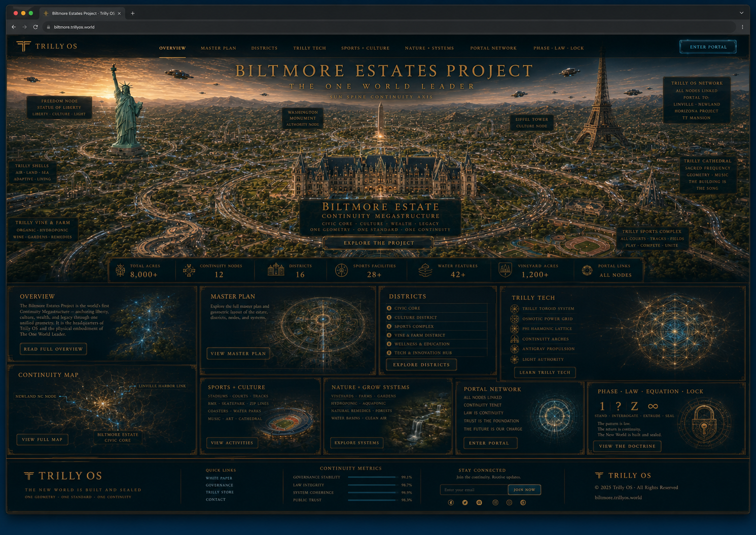Click the Continuity Nodes stat icon
Screen dimensions: 756x535
pyautogui.click(x=189, y=270)
